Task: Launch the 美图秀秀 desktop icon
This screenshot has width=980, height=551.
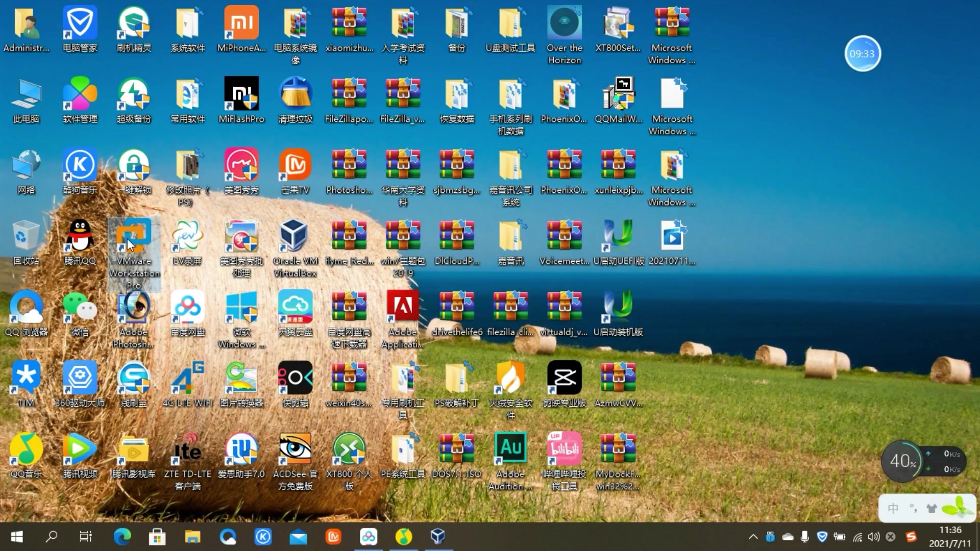Action: click(x=241, y=171)
